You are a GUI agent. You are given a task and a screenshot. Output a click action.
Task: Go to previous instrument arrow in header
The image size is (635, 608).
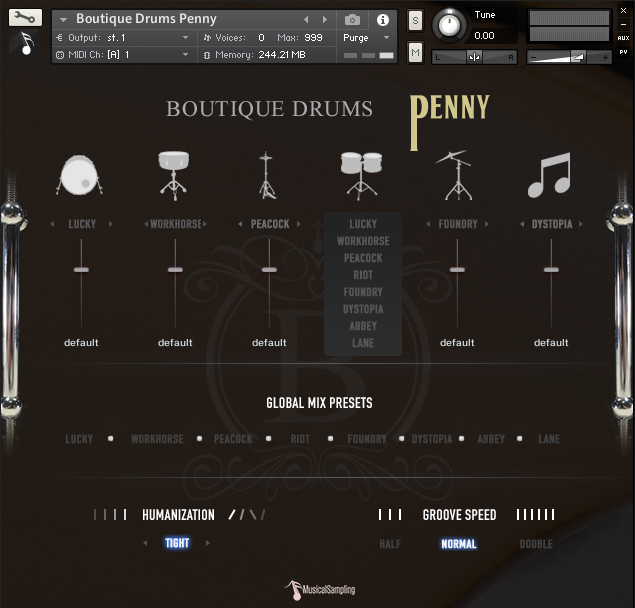pyautogui.click(x=307, y=19)
